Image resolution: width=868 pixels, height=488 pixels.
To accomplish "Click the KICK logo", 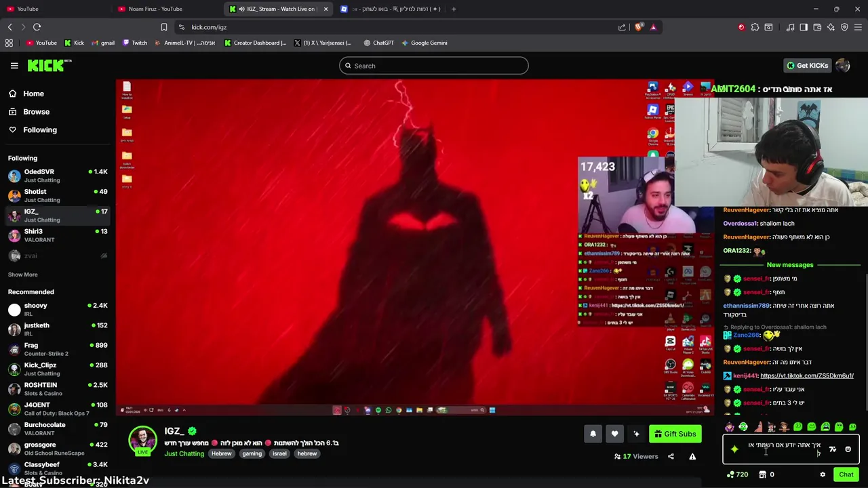I will click(x=50, y=65).
